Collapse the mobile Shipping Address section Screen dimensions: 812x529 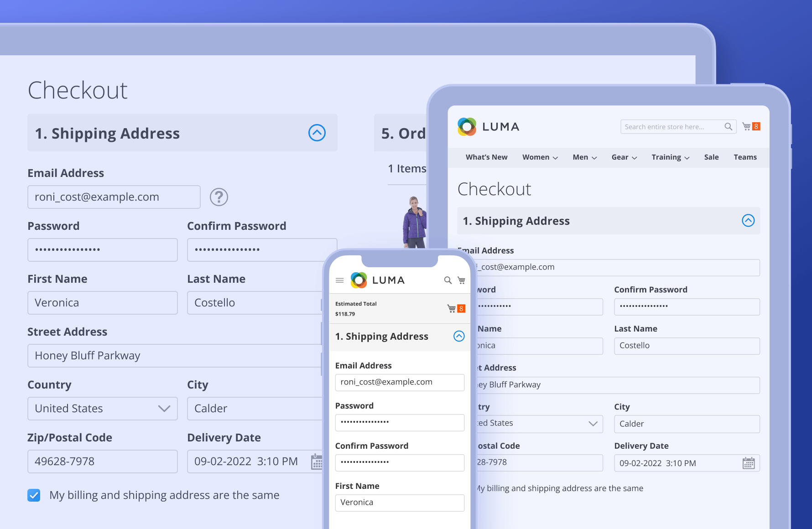[459, 336]
